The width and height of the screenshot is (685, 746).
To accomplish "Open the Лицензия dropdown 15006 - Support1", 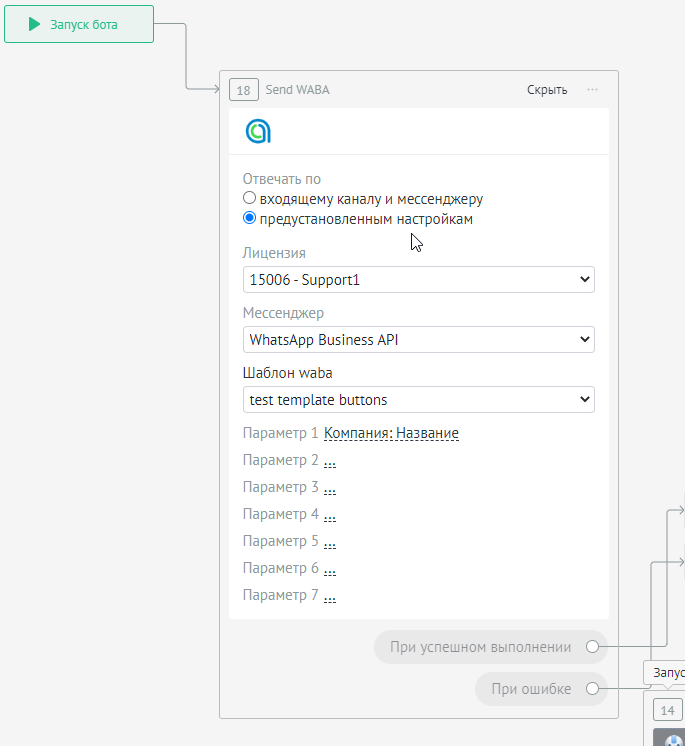I will (x=418, y=280).
